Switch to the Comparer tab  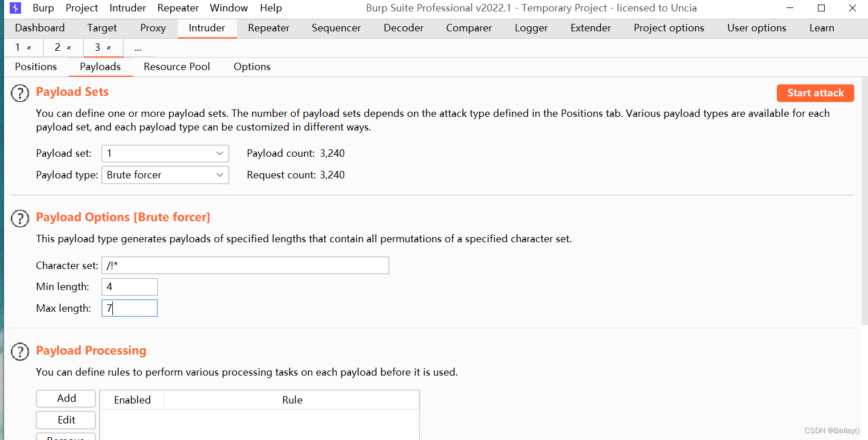(x=469, y=28)
